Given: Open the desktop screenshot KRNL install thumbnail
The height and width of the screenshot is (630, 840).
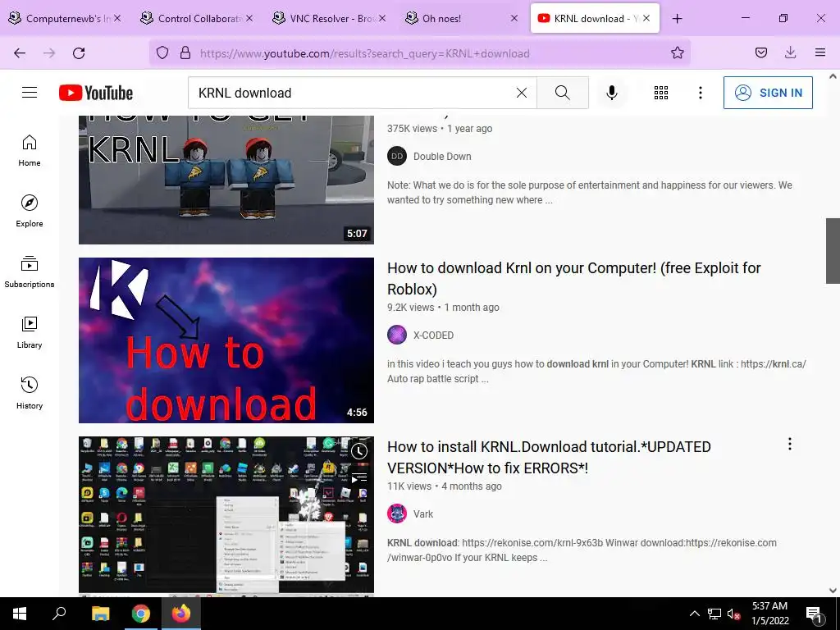Looking at the screenshot, I should (x=226, y=515).
